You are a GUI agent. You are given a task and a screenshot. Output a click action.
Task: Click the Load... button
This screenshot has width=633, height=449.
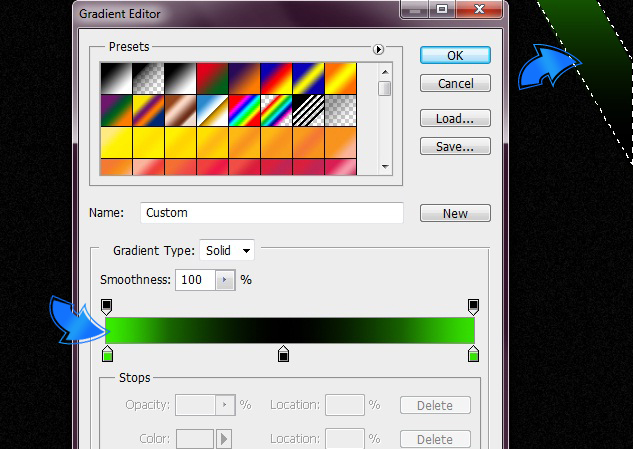click(x=455, y=119)
